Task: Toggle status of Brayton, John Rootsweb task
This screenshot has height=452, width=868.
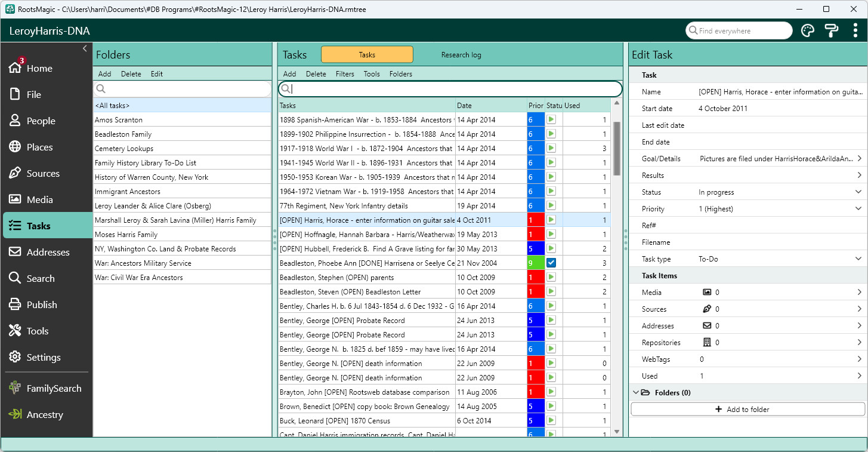Action: click(x=551, y=392)
